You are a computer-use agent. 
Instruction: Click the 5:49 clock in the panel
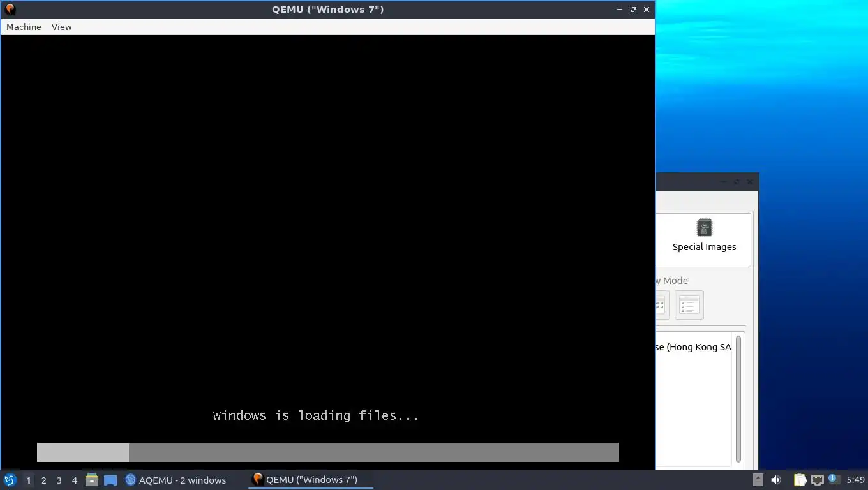tap(855, 480)
